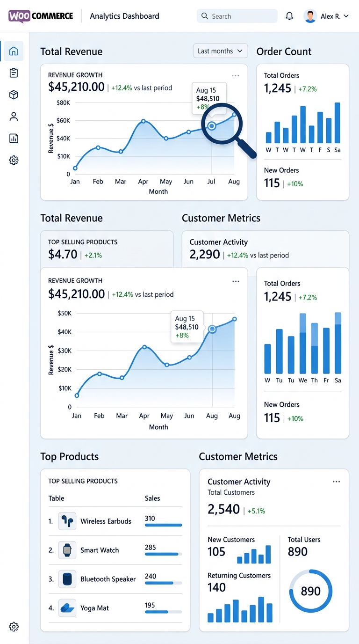Open Customer Activity card options menu

click(x=337, y=482)
